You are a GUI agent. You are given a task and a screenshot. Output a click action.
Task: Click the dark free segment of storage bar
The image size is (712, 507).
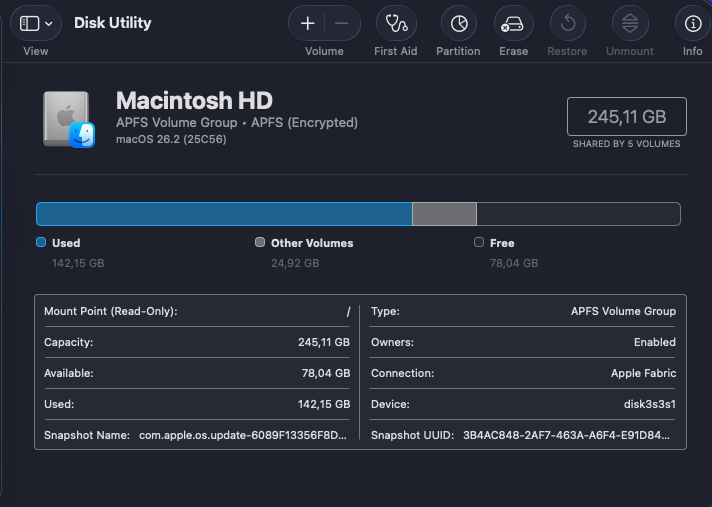578,214
